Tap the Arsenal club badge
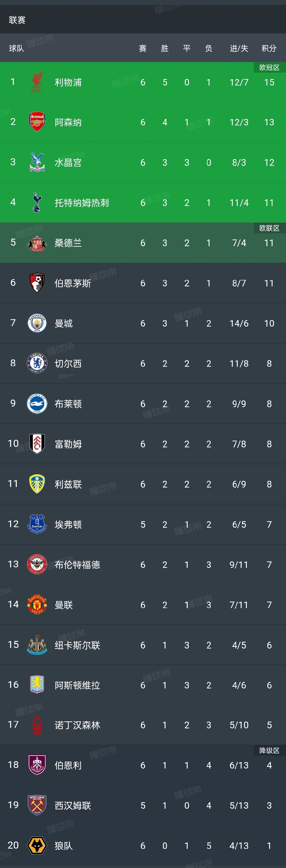The image size is (286, 868). tap(37, 122)
